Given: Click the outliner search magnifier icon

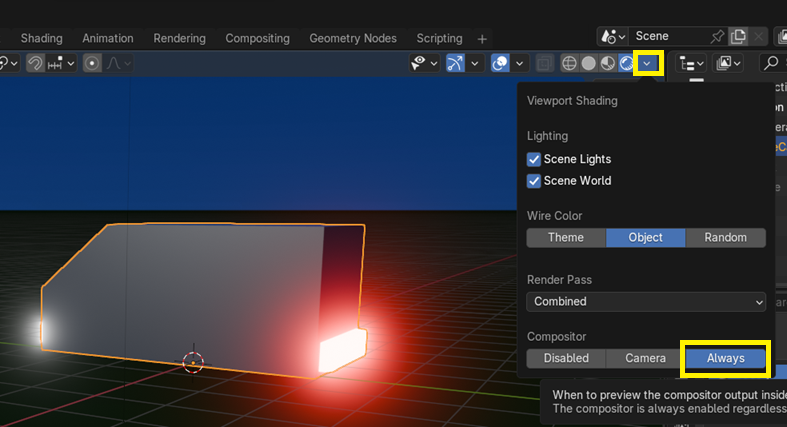Looking at the screenshot, I should tap(771, 63).
